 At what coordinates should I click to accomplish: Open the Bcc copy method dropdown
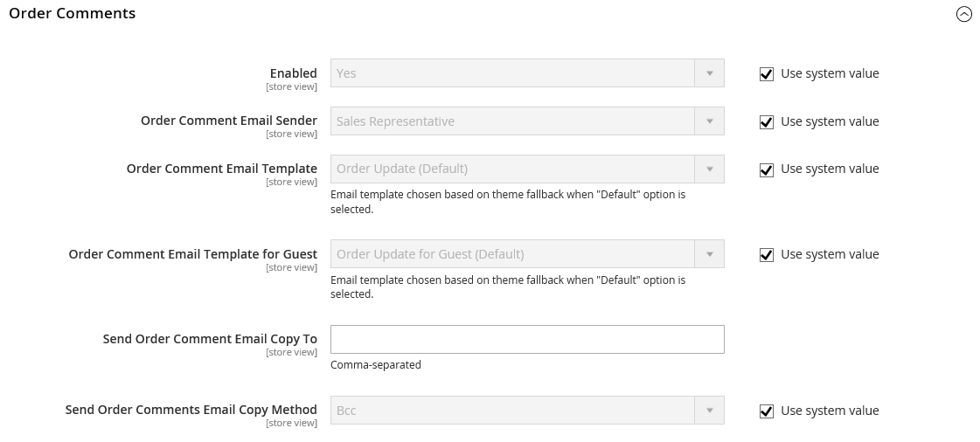527,411
